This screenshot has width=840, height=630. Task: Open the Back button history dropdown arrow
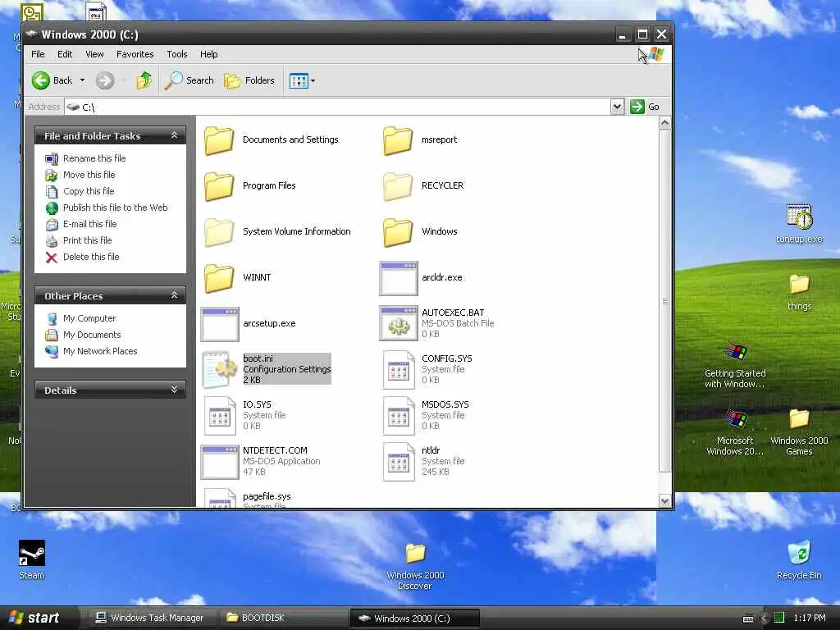82,80
